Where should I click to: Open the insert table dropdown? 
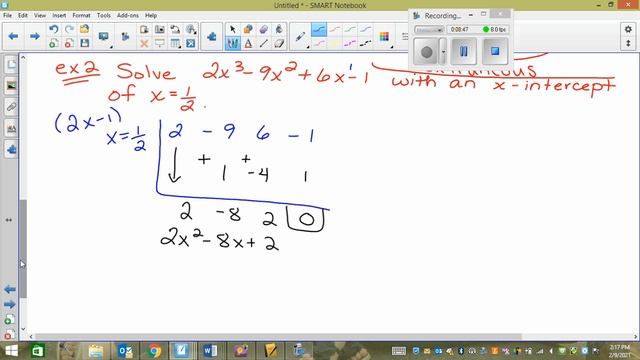click(176, 43)
